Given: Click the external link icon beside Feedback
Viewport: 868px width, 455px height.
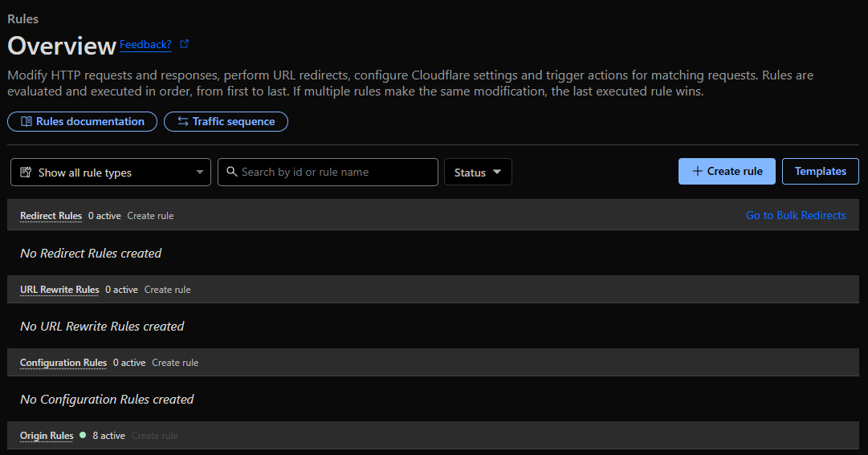Looking at the screenshot, I should point(185,44).
